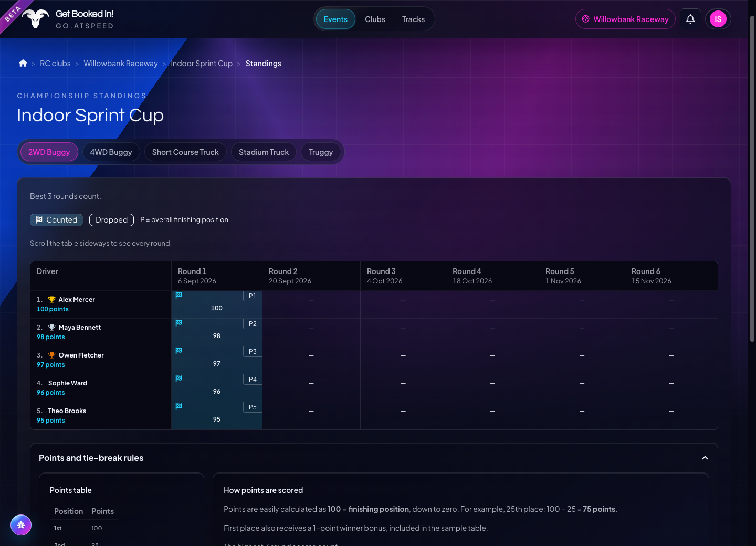Screen dimensions: 756x546
Task: Open the Tracks navigation tab
Action: (x=414, y=19)
